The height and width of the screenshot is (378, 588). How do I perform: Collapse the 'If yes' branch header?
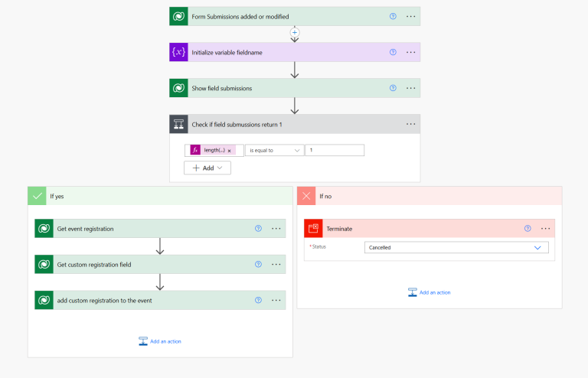tap(160, 196)
